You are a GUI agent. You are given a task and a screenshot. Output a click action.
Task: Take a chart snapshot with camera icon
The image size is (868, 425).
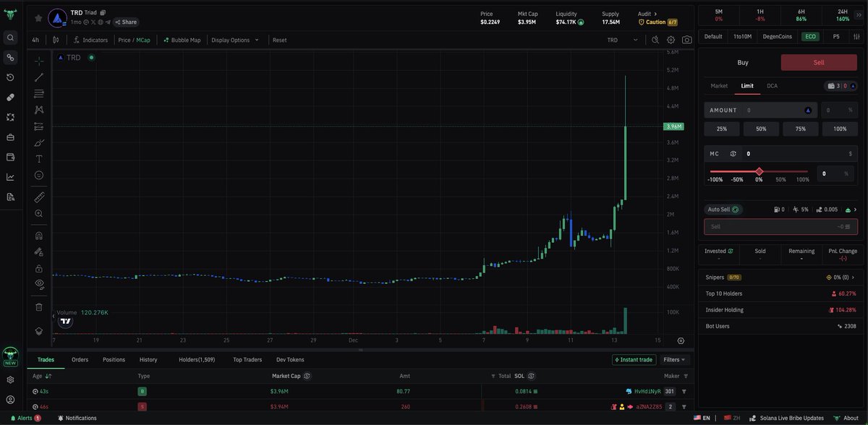[x=687, y=40]
